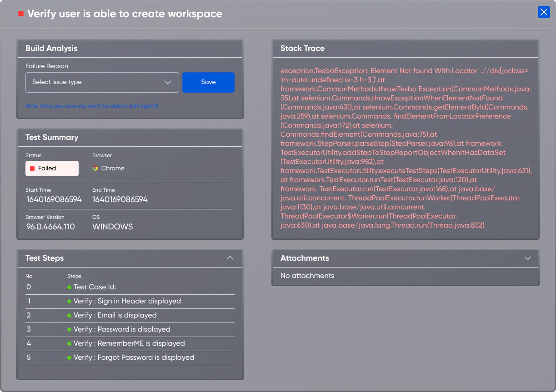Expand the Attachments panel
556x392 pixels.
pos(528,258)
